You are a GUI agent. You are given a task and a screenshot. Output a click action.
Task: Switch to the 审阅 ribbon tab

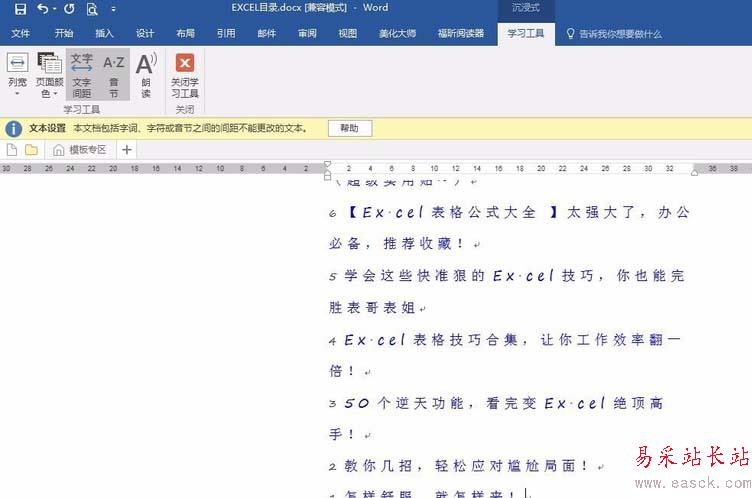coord(307,33)
